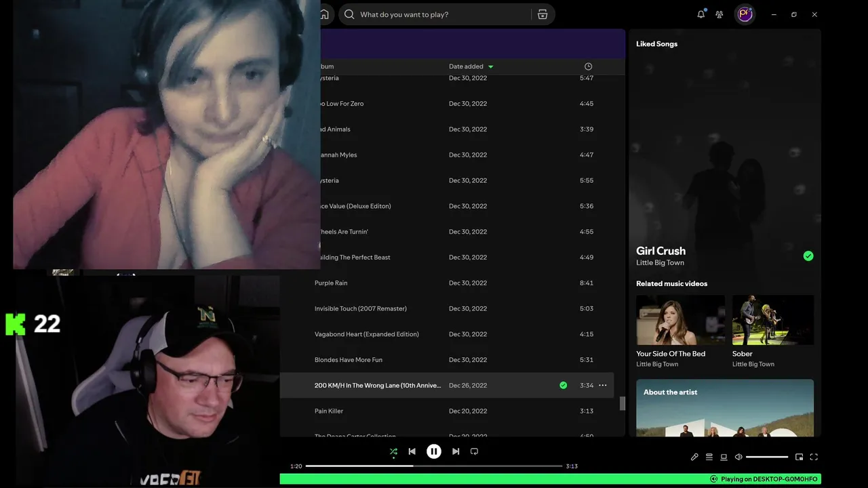This screenshot has height=488, width=868.
Task: Skip to previous track
Action: click(x=412, y=451)
